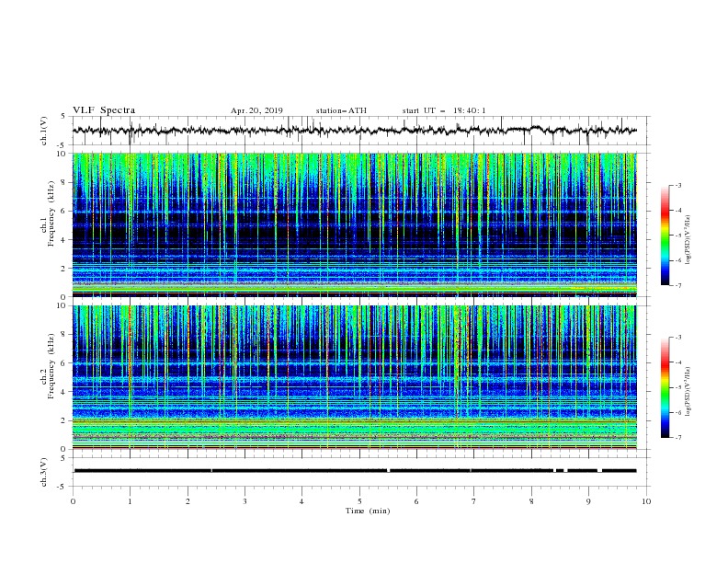The image size is (728, 563).
Task: Click time axis tick label '2'
Action: tap(188, 501)
